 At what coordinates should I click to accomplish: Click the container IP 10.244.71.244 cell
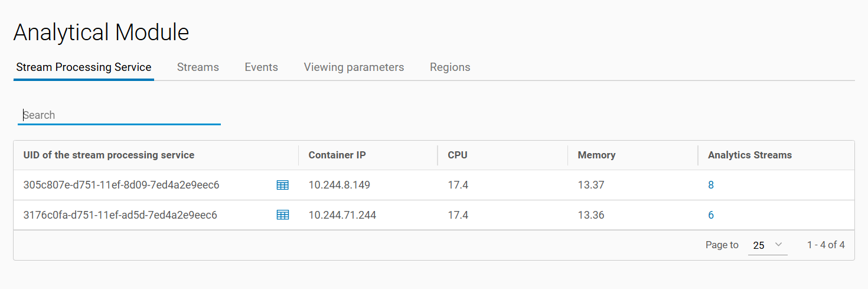point(342,215)
